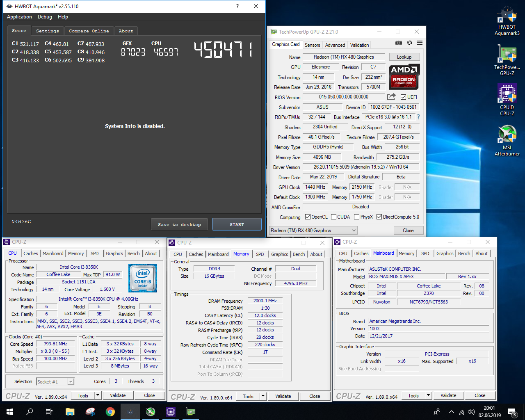Toggle the DirectCompute 5.0 checkbox
The width and height of the screenshot is (525, 420).
pos(379,217)
